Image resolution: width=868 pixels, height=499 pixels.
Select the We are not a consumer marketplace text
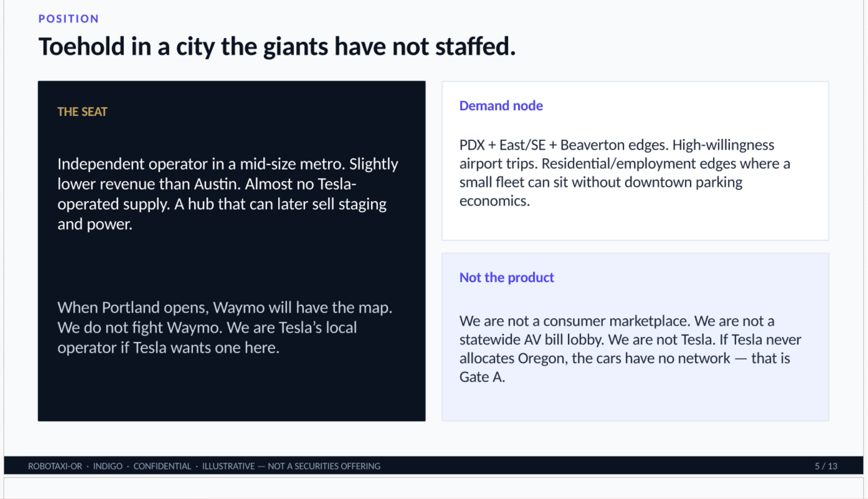[630, 349]
